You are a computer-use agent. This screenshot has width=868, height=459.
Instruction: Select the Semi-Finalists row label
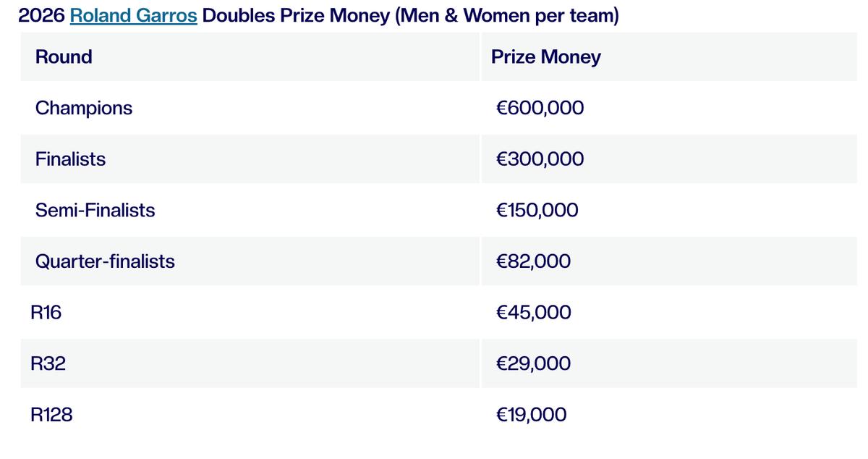[95, 211]
